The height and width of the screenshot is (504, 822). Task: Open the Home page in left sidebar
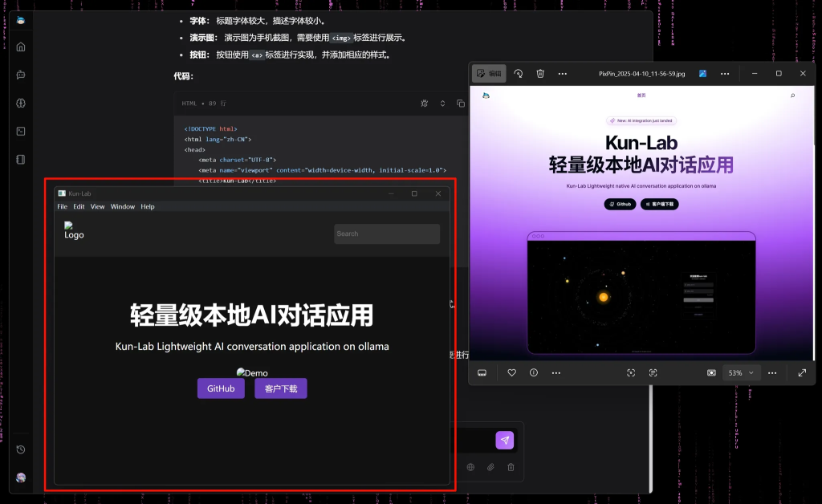coord(21,47)
